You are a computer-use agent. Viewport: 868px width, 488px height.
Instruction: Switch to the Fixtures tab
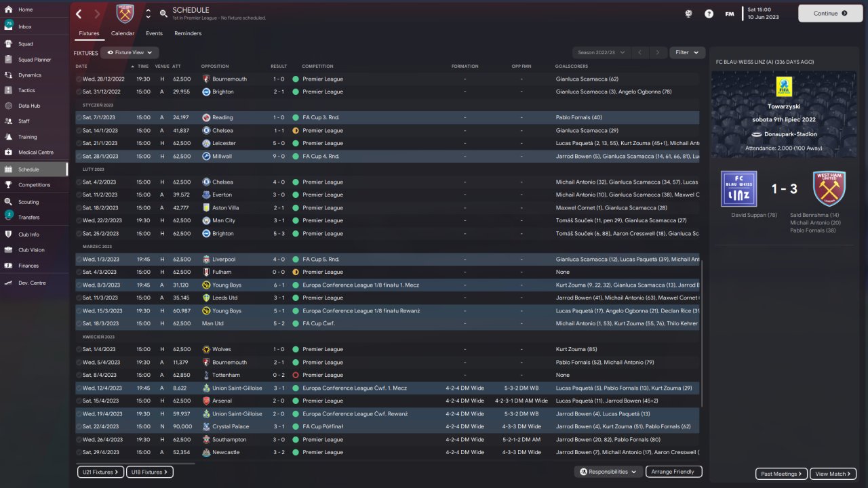click(89, 33)
